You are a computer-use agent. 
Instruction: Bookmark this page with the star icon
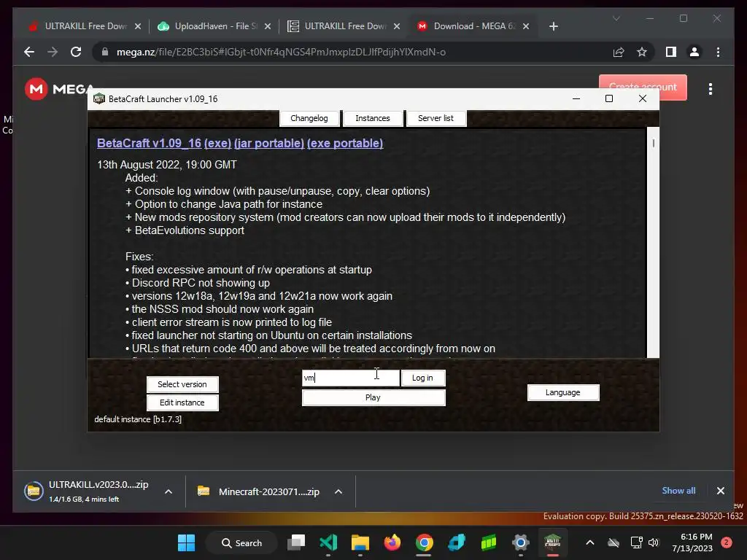pos(642,52)
